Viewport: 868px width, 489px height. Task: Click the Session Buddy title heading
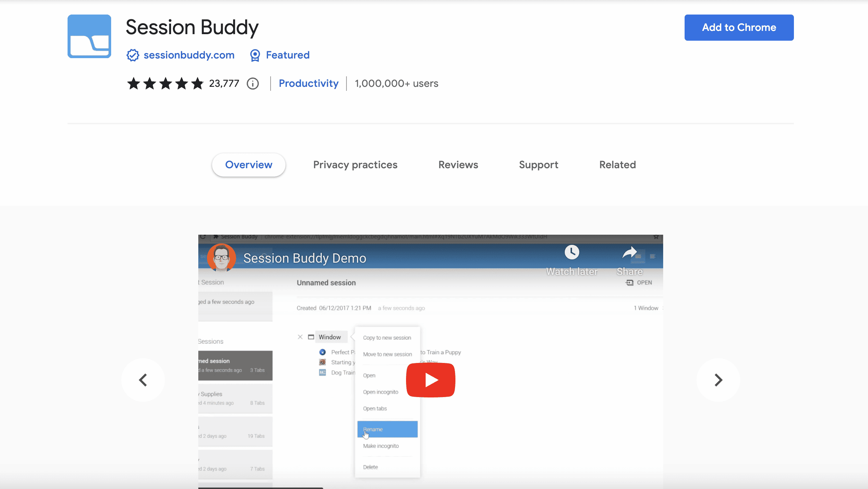[192, 28]
